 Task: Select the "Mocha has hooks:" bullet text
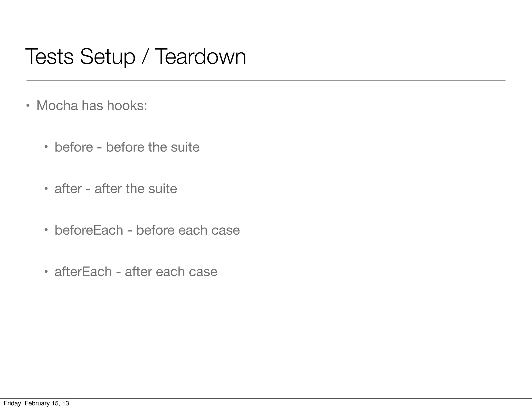(x=92, y=106)
